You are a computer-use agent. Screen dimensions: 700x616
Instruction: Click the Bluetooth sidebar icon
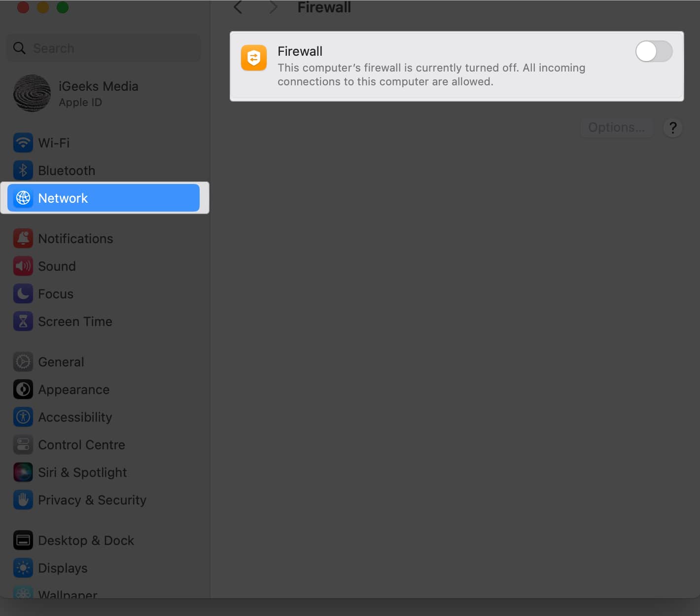(23, 171)
